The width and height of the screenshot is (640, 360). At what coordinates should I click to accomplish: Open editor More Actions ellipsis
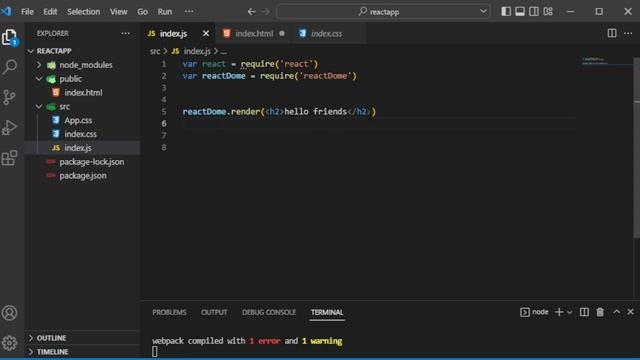point(628,33)
